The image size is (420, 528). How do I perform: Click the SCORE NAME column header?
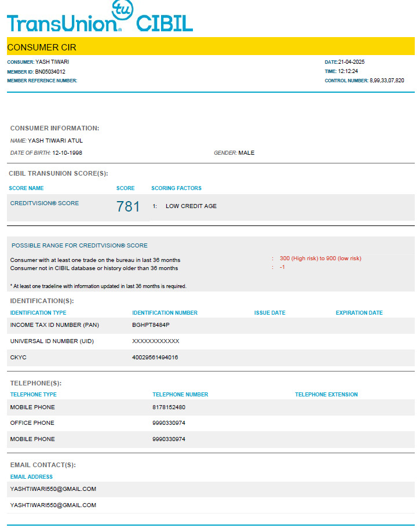click(26, 188)
